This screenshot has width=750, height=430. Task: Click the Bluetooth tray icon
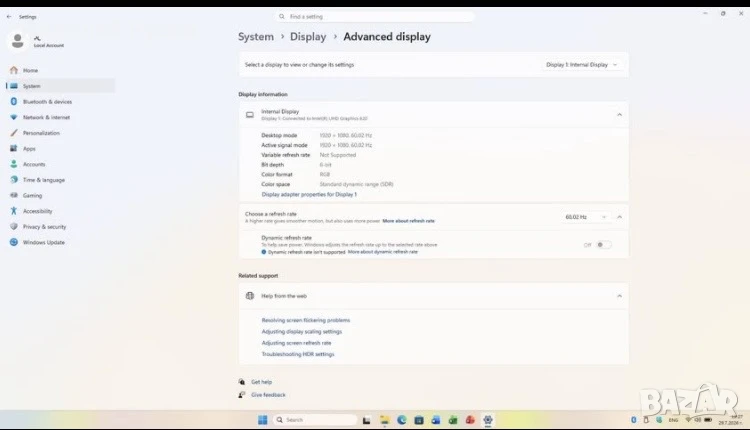point(634,420)
